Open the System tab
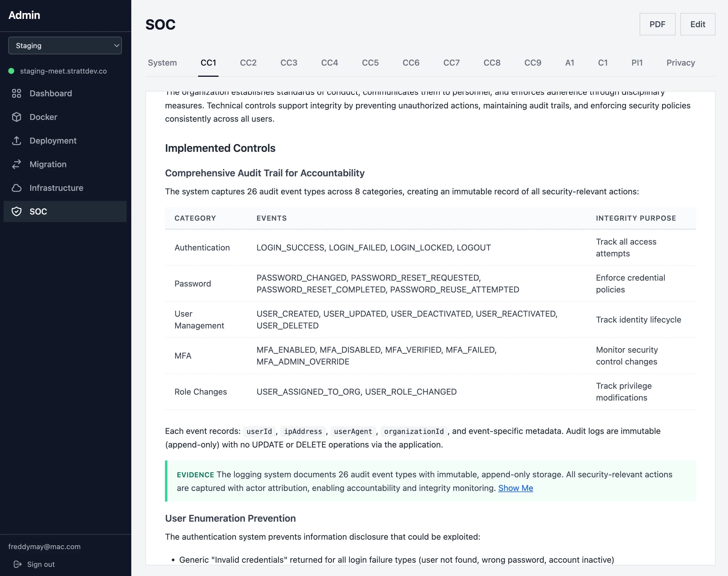Image resolution: width=728 pixels, height=576 pixels. tap(162, 63)
